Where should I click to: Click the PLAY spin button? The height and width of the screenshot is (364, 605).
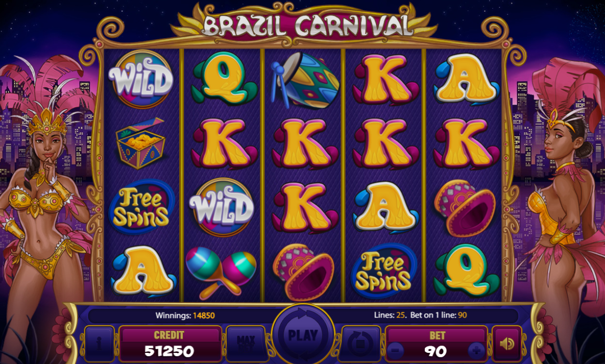coord(303,335)
